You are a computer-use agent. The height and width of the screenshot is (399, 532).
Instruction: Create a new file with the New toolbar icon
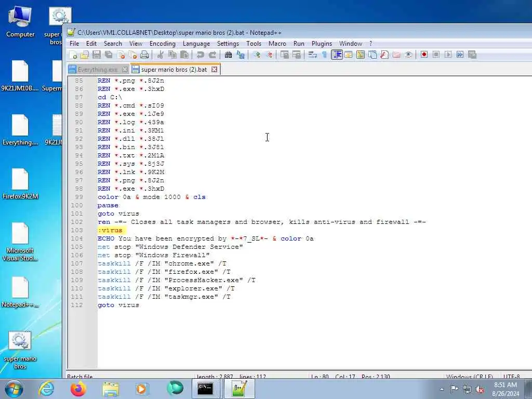[x=73, y=55]
